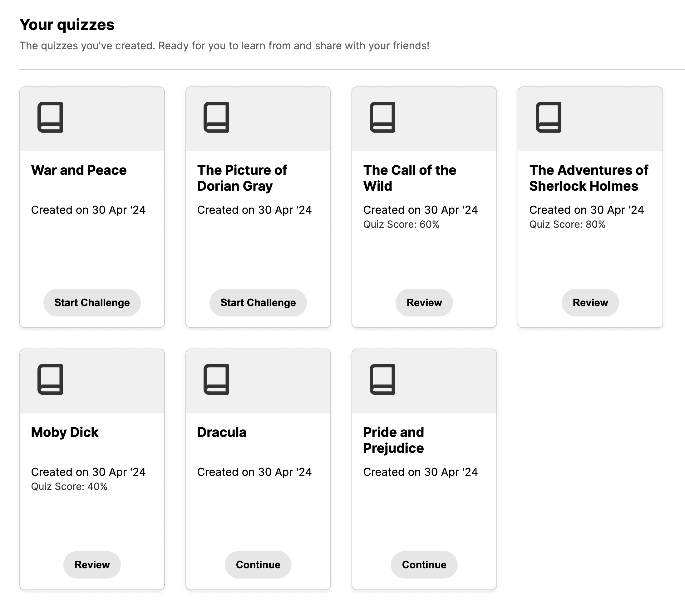Review the Moby Dick quiz
Screen dimensions: 685x616
coord(92,565)
